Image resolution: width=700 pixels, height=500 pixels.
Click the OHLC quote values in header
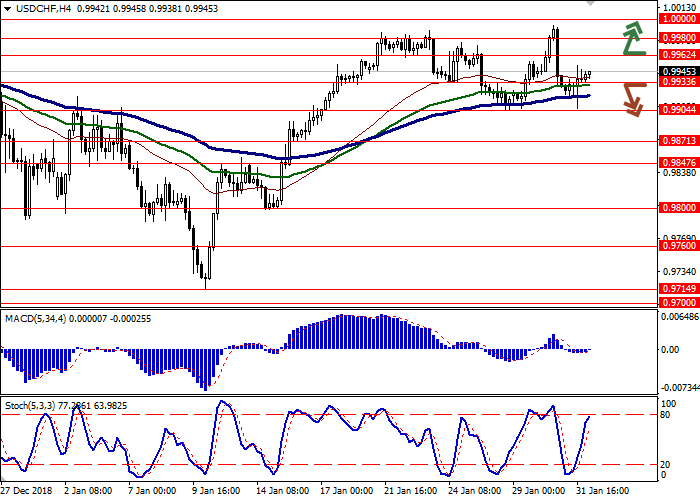click(x=147, y=8)
